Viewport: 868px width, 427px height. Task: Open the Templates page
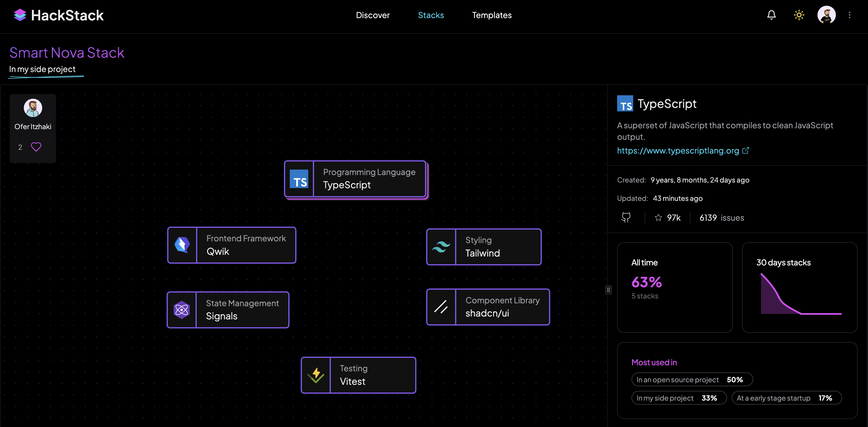[x=492, y=15]
